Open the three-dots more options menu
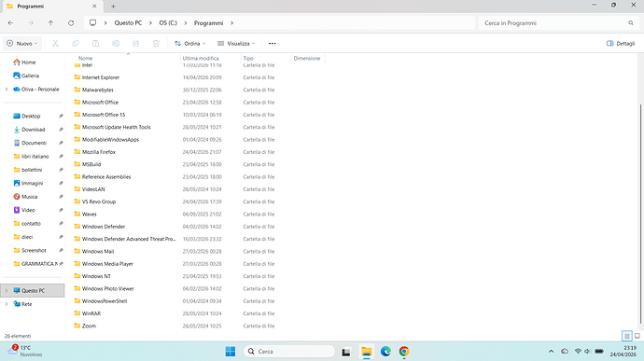 click(273, 43)
